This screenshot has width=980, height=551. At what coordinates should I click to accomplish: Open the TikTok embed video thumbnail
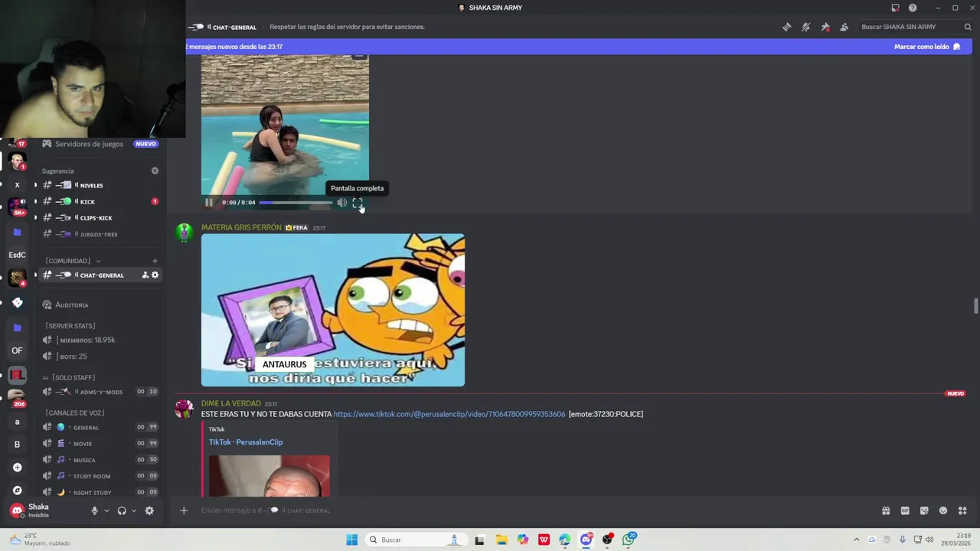click(269, 476)
